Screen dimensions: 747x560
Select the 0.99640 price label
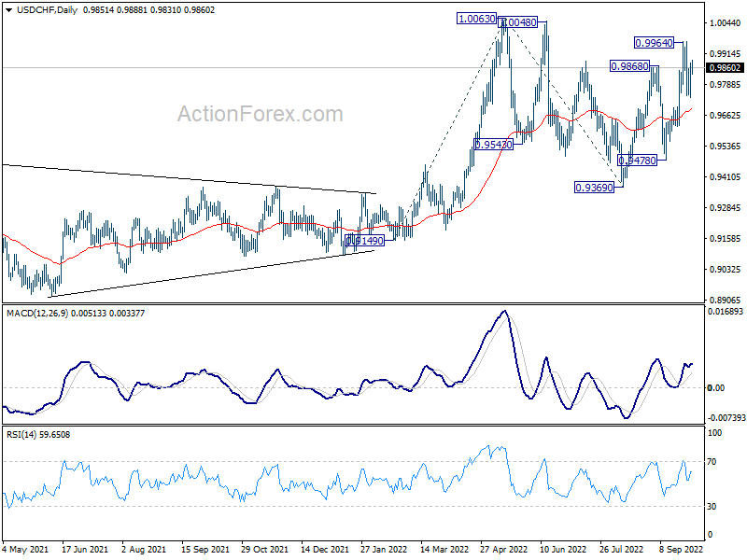coord(655,43)
